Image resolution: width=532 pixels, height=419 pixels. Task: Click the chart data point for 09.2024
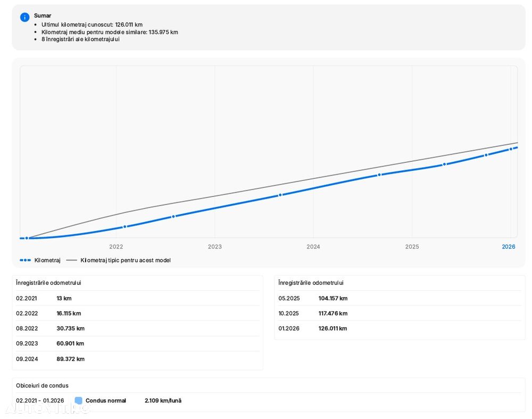click(379, 175)
